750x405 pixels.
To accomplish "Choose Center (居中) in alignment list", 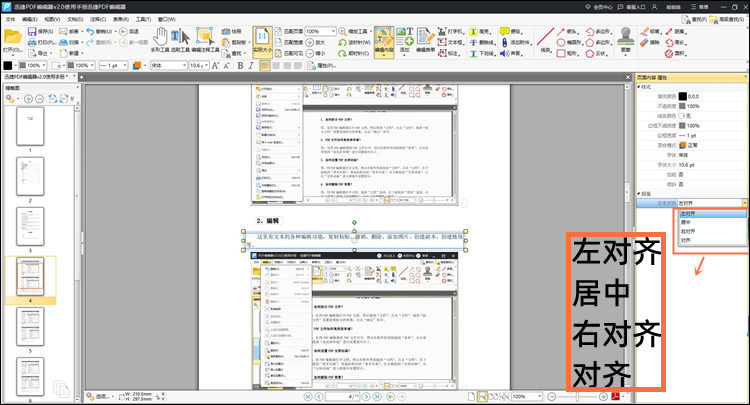I will [711, 222].
